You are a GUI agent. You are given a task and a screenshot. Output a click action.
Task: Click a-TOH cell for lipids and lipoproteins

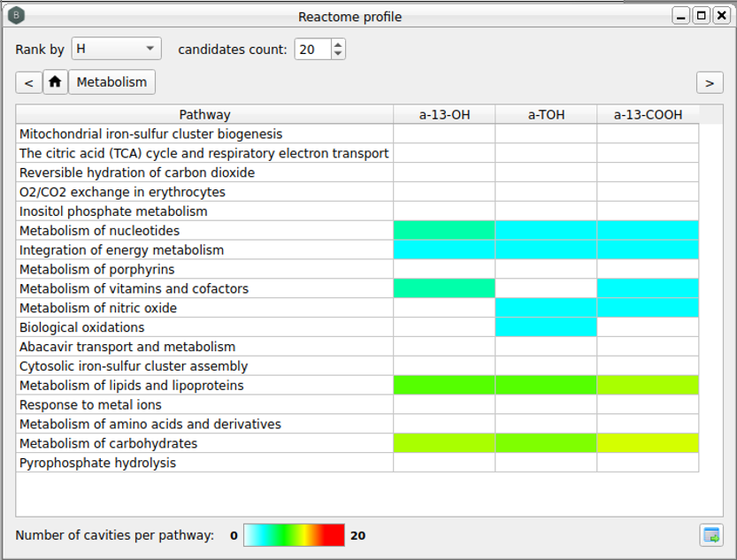point(546,385)
